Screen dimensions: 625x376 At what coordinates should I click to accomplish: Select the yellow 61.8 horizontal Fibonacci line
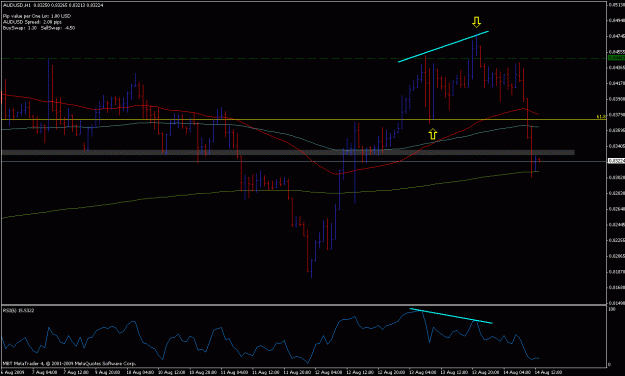(x=303, y=119)
